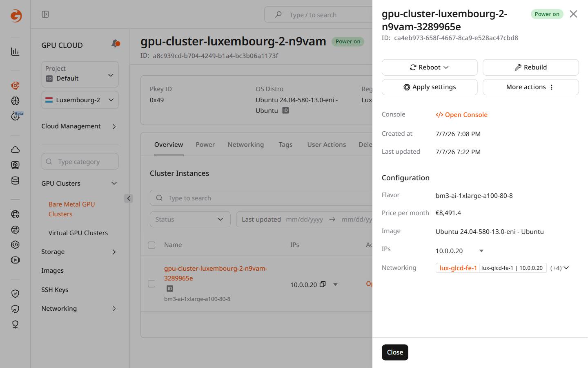This screenshot has height=368, width=588.
Task: Click the Apply settings button
Action: [430, 87]
